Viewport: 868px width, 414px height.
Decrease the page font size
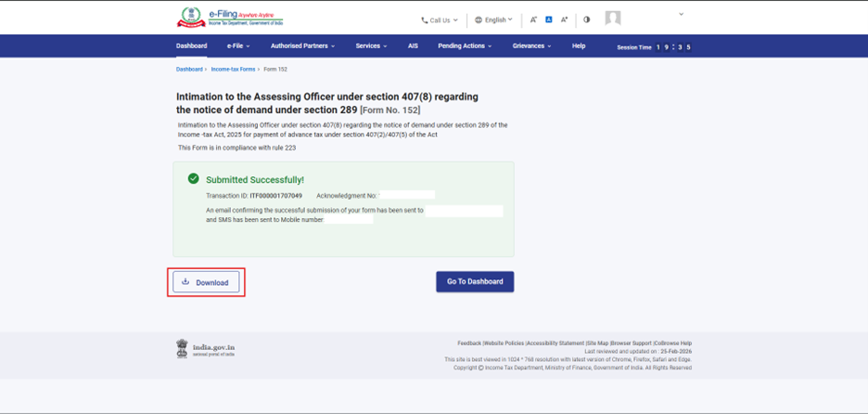pyautogui.click(x=533, y=19)
